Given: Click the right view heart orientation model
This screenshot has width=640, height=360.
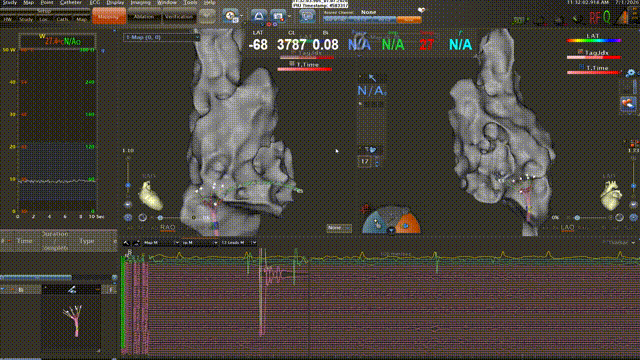Looking at the screenshot, I should point(611,196).
